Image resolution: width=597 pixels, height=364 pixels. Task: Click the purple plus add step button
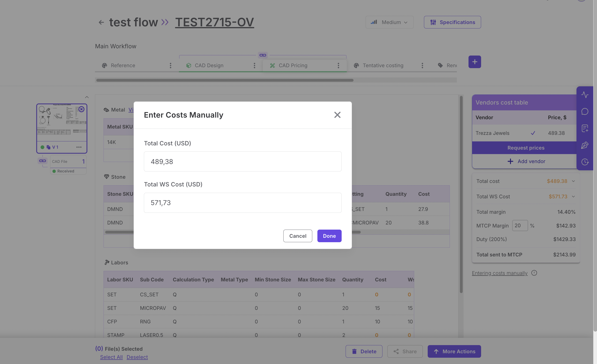click(474, 62)
